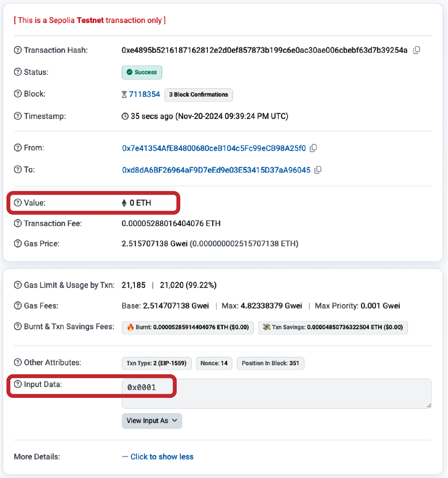Click the Txn Type: 2 (EIP-1559) badge

tap(157, 363)
